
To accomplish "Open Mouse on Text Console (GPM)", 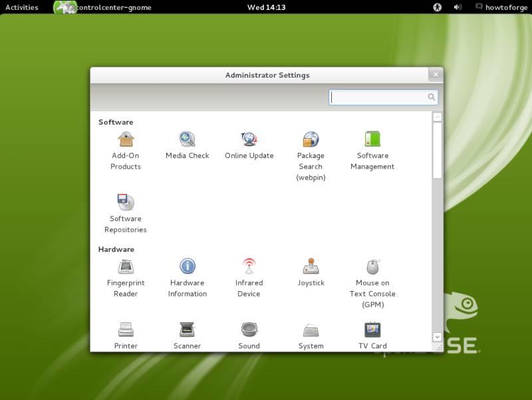I will coord(372,284).
